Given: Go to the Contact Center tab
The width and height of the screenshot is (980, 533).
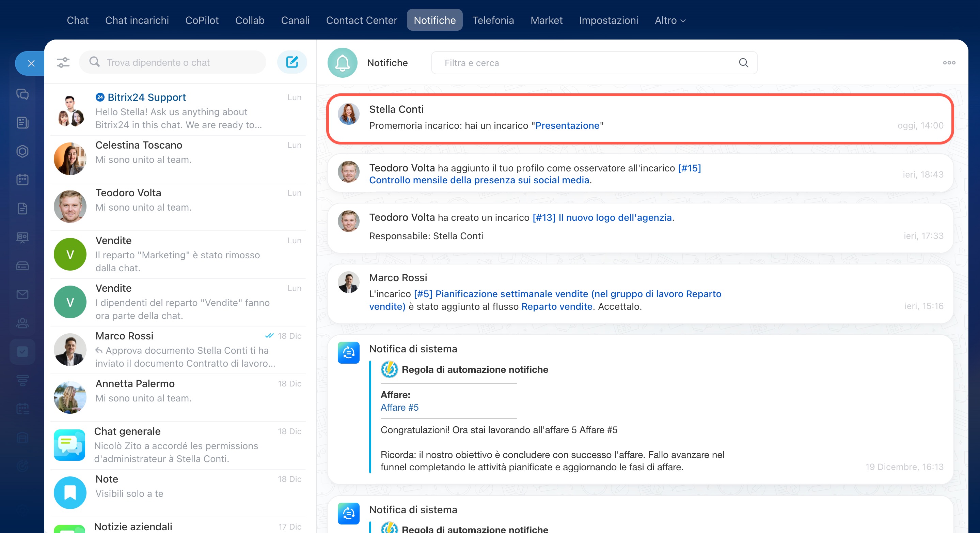Looking at the screenshot, I should click(x=361, y=20).
